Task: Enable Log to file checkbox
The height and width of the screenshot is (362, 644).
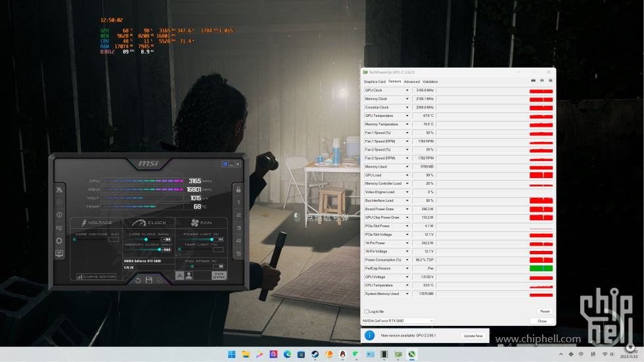Action: (x=367, y=311)
